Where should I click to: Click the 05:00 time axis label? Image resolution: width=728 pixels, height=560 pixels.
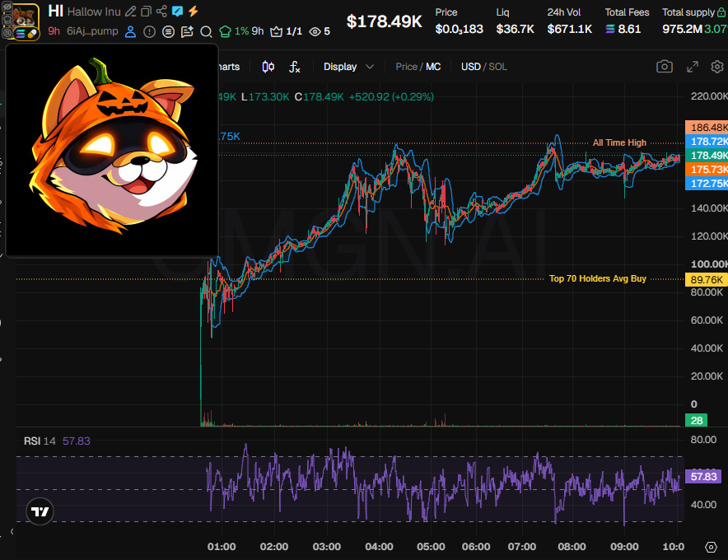click(x=431, y=547)
